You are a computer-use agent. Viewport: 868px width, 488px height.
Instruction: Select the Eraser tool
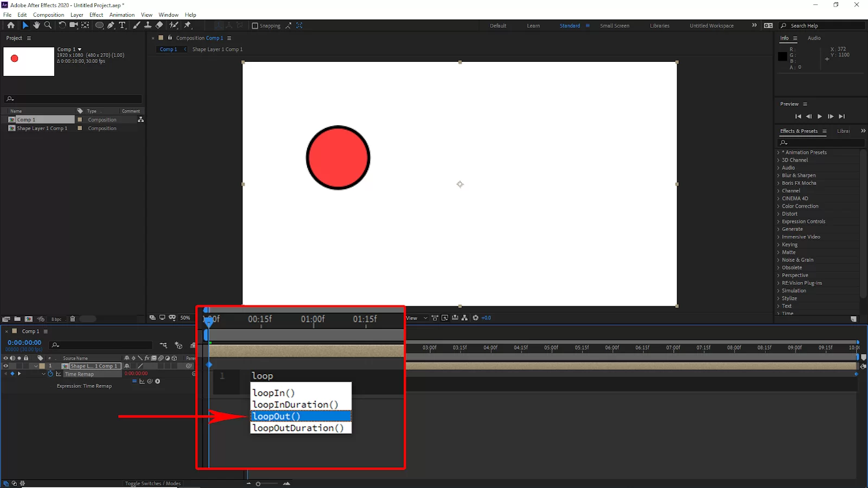159,25
